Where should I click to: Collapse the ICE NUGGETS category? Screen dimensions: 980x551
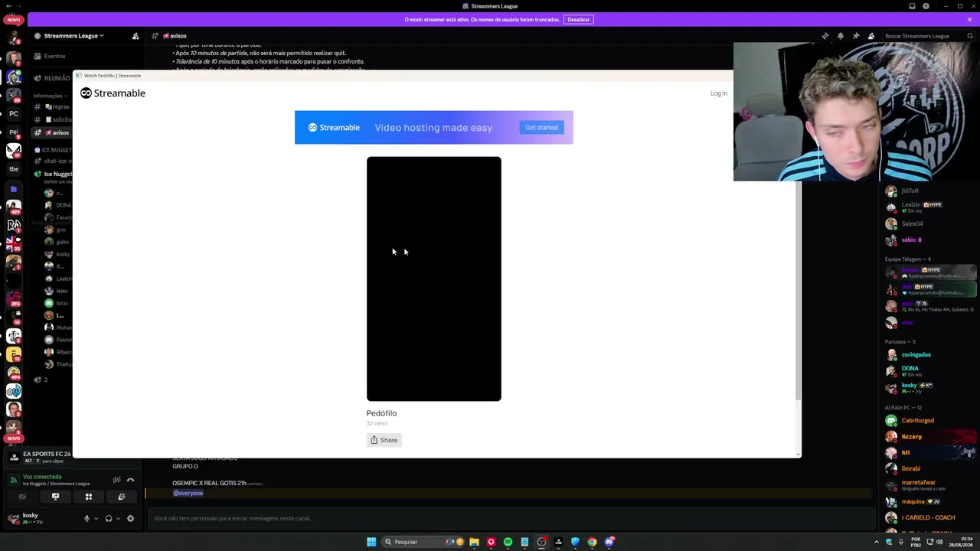54,150
